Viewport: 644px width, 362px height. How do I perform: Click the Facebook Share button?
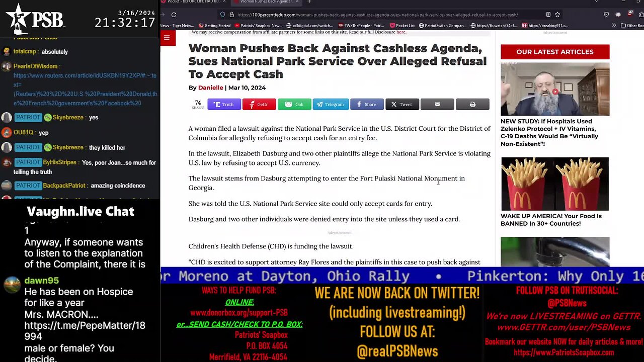[367, 104]
